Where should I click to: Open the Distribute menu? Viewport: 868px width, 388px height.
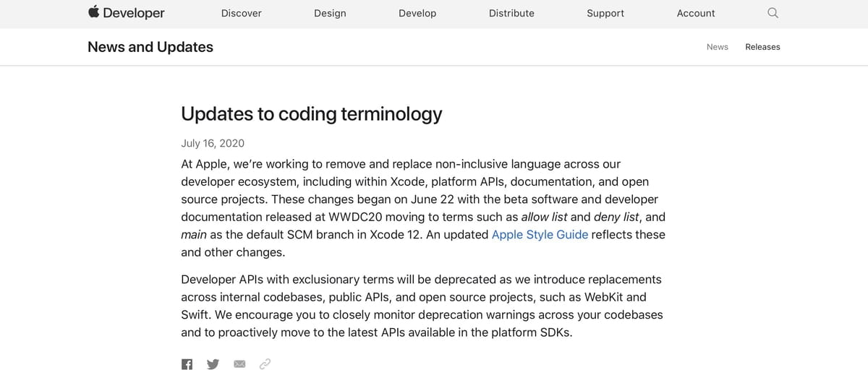coord(511,13)
